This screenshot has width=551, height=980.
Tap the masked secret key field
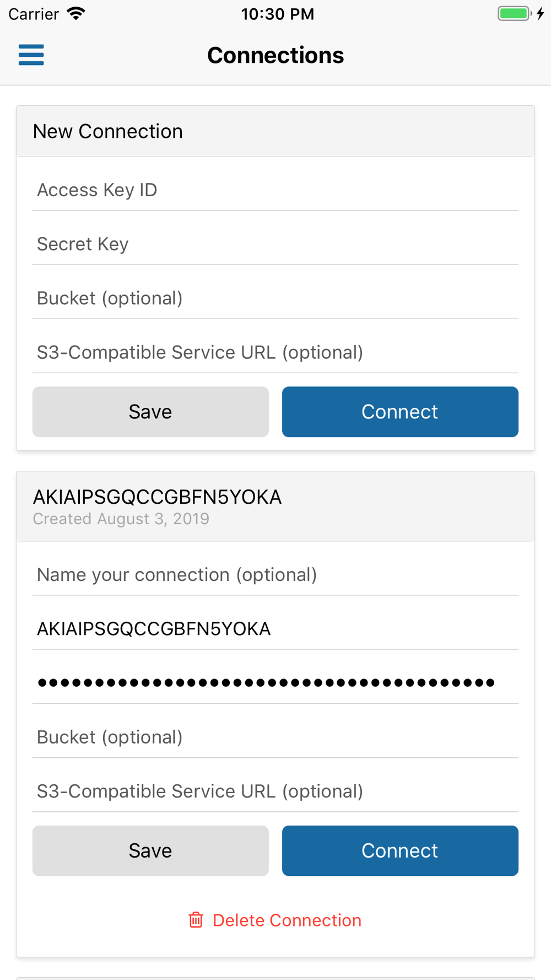275,683
